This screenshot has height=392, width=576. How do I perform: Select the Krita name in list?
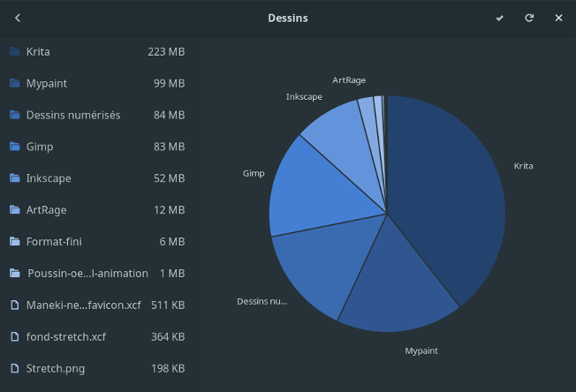(38, 52)
